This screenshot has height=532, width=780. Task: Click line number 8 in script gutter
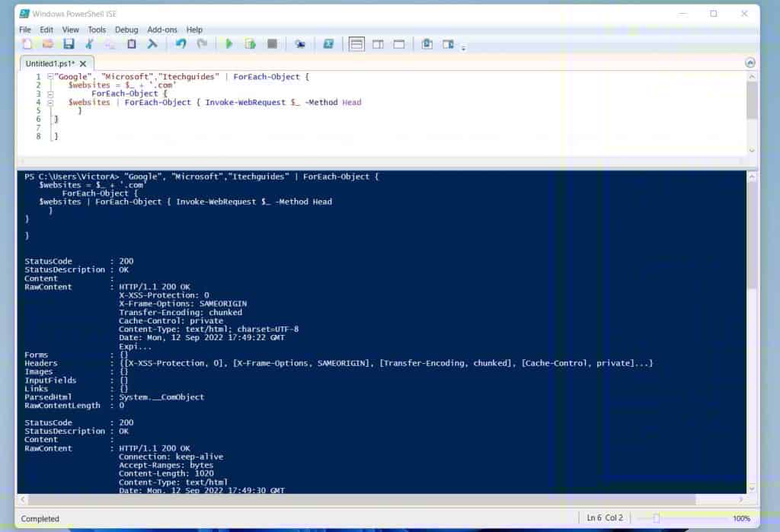pos(38,136)
